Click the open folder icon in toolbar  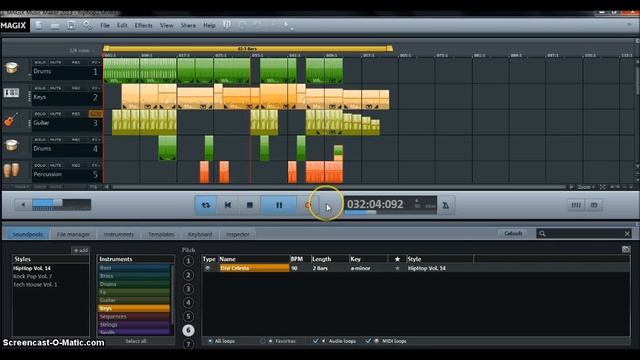coord(55,25)
